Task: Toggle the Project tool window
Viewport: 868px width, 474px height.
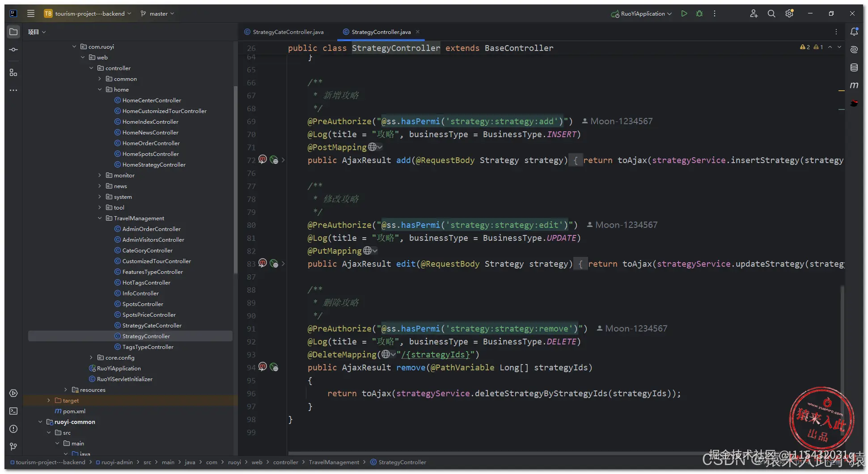Action: [13, 32]
